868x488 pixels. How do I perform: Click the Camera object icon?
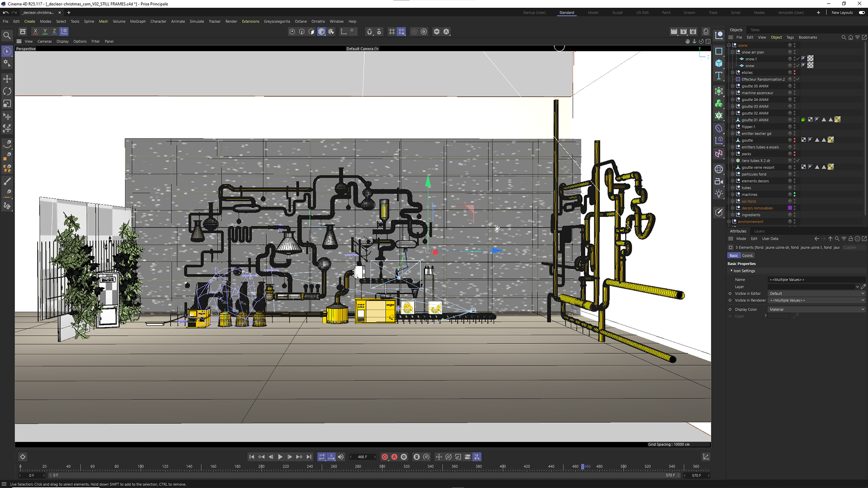click(719, 181)
